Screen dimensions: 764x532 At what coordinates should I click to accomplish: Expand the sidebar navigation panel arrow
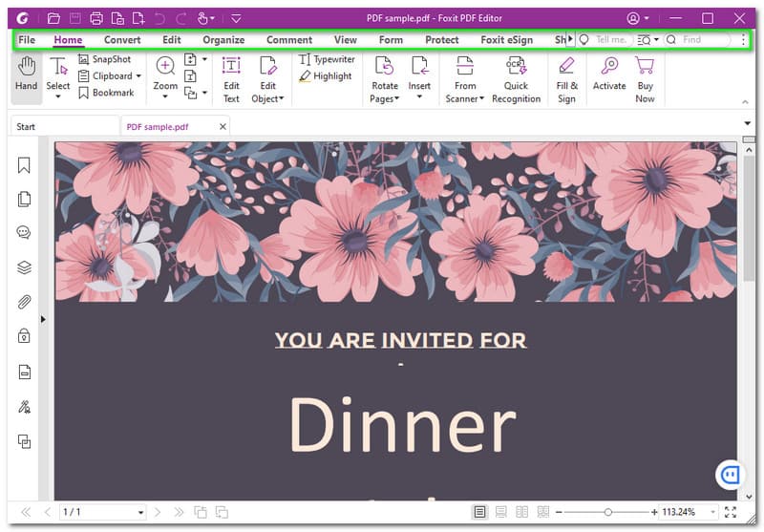click(x=42, y=319)
